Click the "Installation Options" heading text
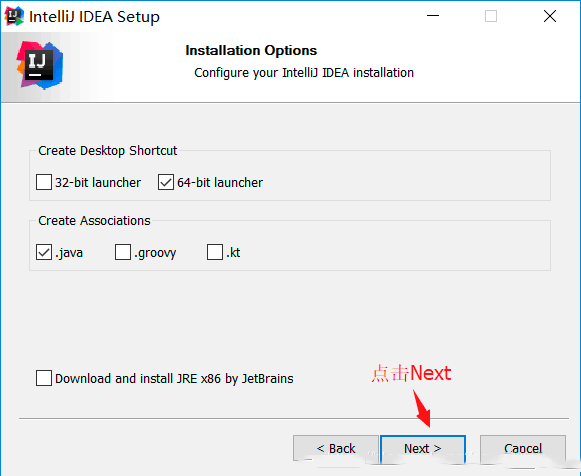 [251, 50]
